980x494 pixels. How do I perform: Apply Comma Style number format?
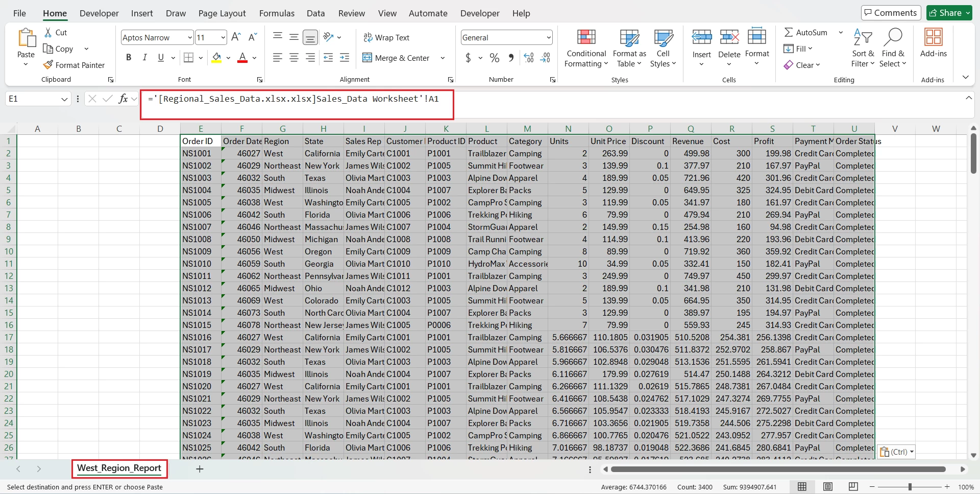[x=511, y=58]
